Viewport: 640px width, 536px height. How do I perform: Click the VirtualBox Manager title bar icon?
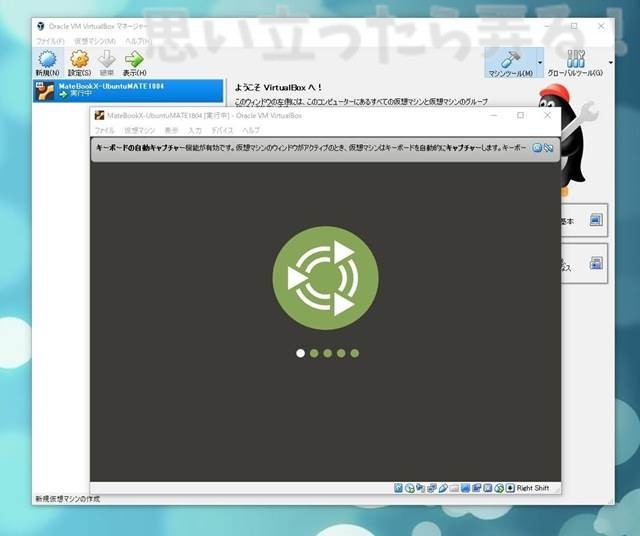pyautogui.click(x=40, y=26)
